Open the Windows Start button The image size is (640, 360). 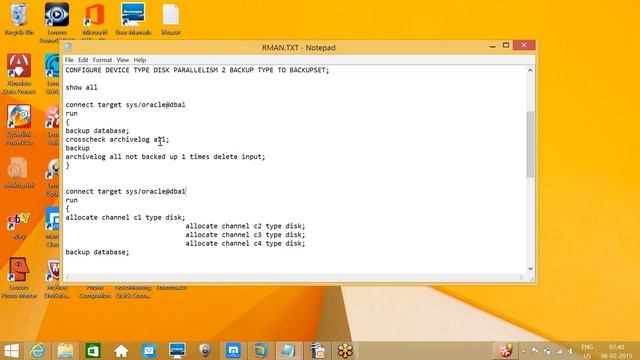pyautogui.click(x=11, y=351)
